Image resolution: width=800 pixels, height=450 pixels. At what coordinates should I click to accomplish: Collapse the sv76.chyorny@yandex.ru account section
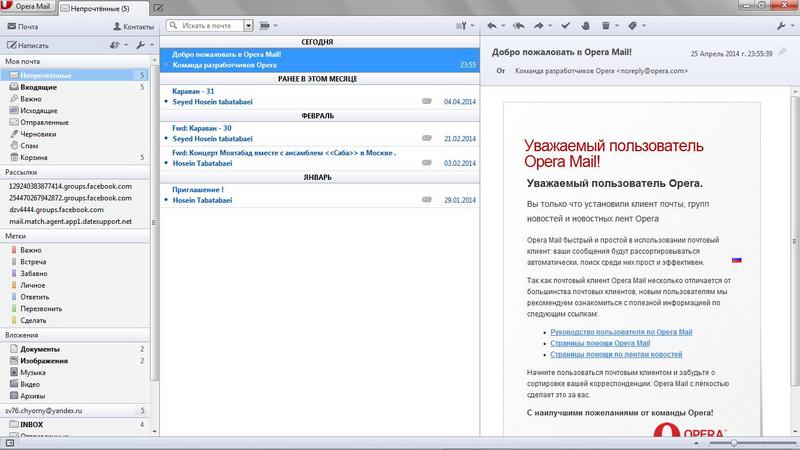coord(76,411)
